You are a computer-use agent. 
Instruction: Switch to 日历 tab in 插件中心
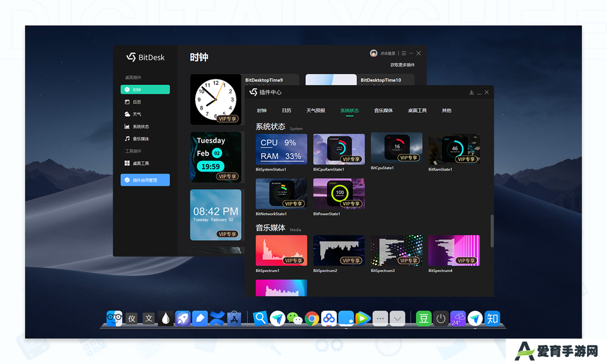pyautogui.click(x=287, y=111)
